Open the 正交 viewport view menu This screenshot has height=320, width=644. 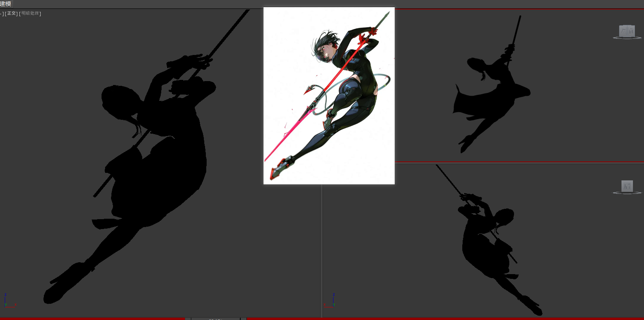coord(12,13)
